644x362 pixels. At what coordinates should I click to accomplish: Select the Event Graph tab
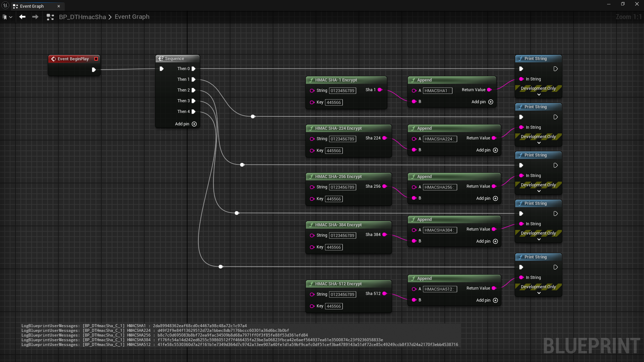click(x=32, y=6)
